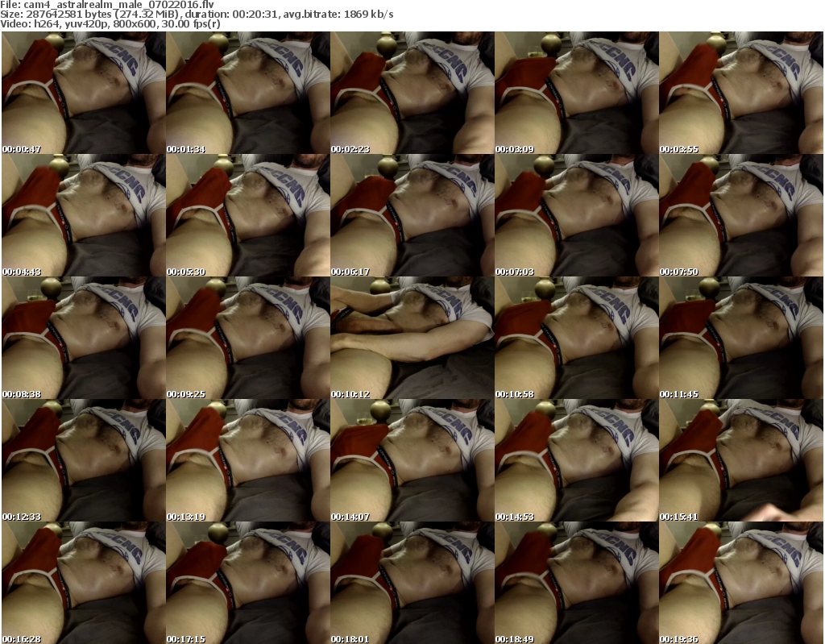This screenshot has width=825, height=644.
Task: Open the frame stamped 00:02:23
Action: pyautogui.click(x=412, y=93)
